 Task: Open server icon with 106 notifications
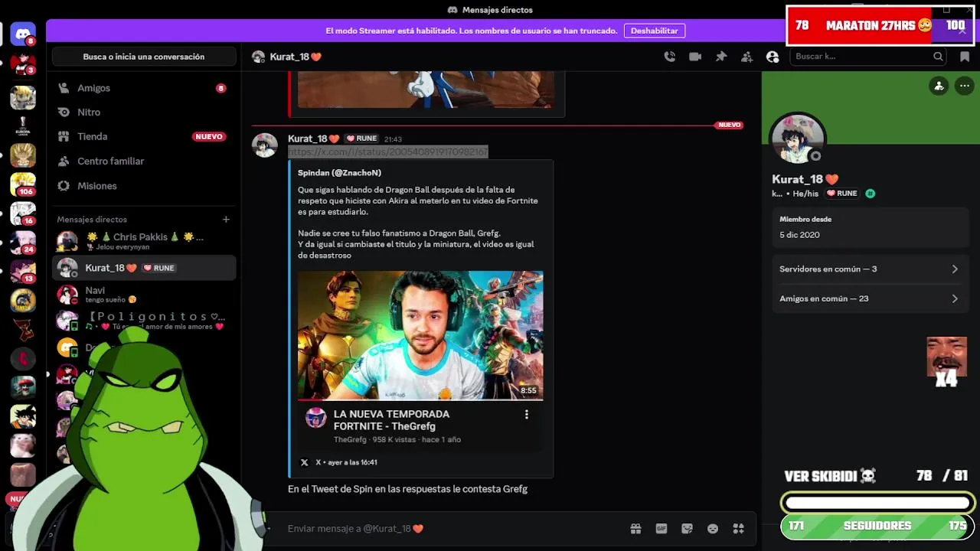click(x=23, y=185)
